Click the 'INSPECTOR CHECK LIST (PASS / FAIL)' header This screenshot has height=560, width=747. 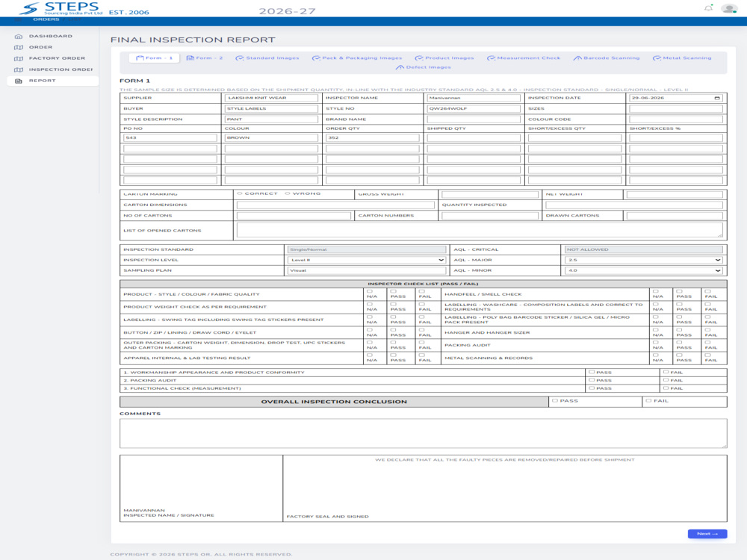click(x=423, y=284)
